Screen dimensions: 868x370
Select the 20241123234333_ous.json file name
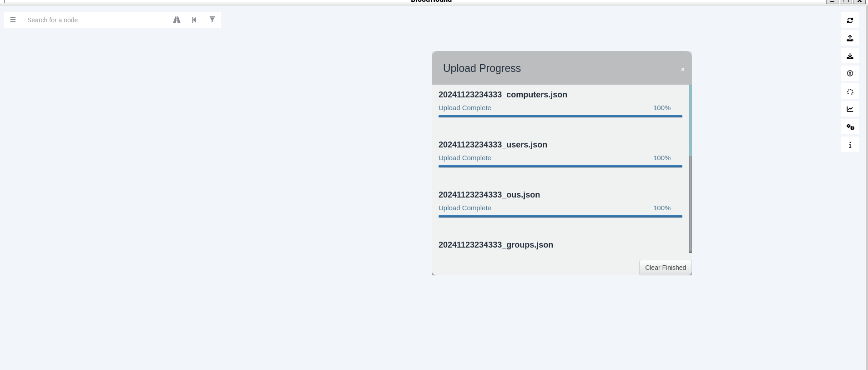(x=489, y=195)
